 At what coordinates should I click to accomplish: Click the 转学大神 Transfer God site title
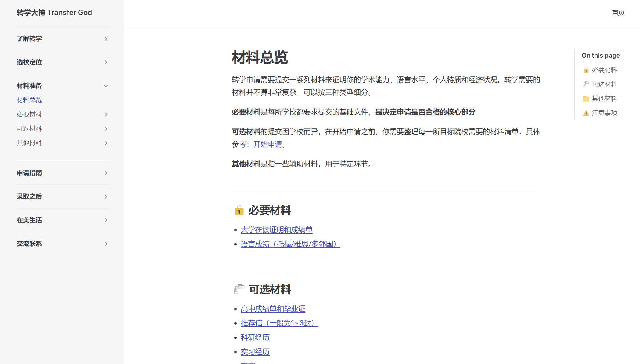click(x=54, y=13)
